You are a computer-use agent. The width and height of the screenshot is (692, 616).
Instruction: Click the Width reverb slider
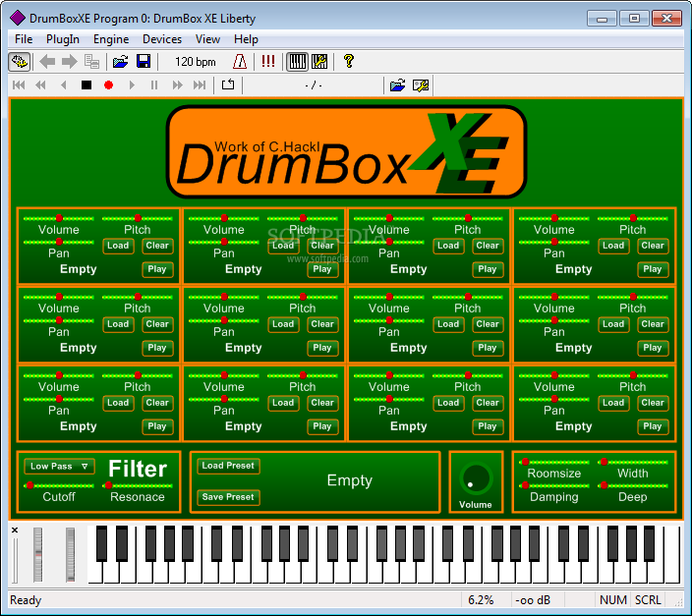632,462
